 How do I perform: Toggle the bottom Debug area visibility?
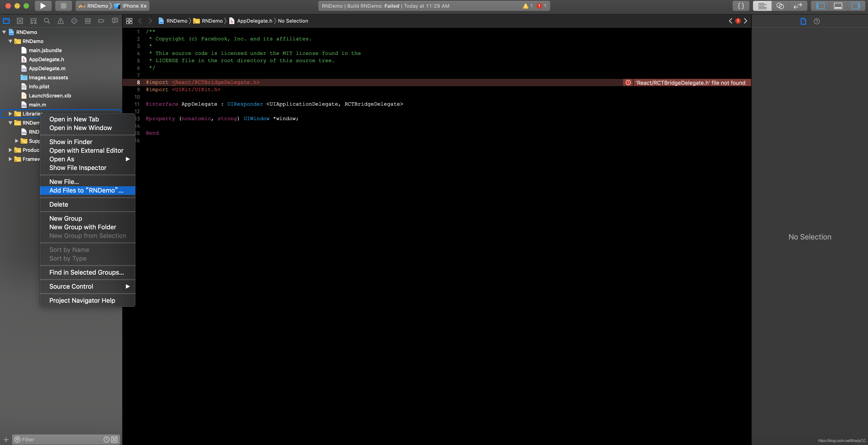coord(838,6)
